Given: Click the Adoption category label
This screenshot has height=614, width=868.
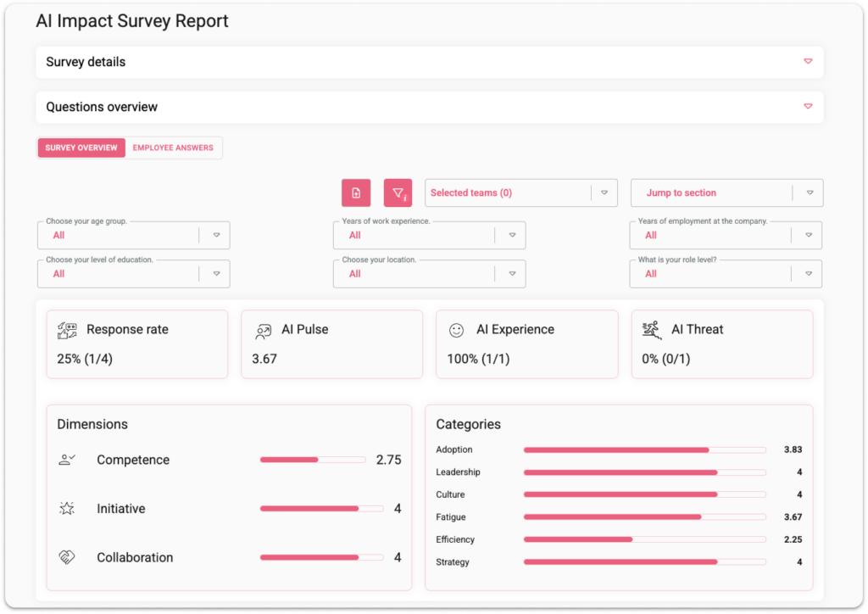Looking at the screenshot, I should coord(454,449).
